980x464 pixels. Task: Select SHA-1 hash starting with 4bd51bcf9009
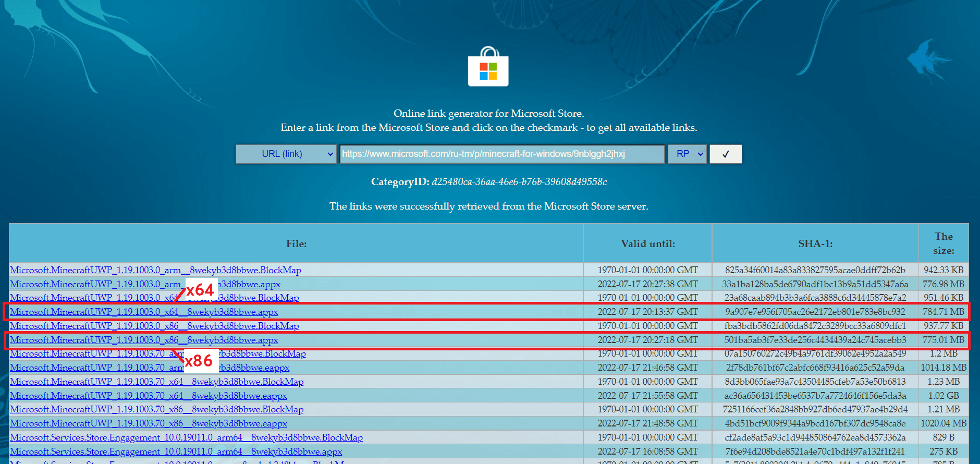(x=815, y=423)
